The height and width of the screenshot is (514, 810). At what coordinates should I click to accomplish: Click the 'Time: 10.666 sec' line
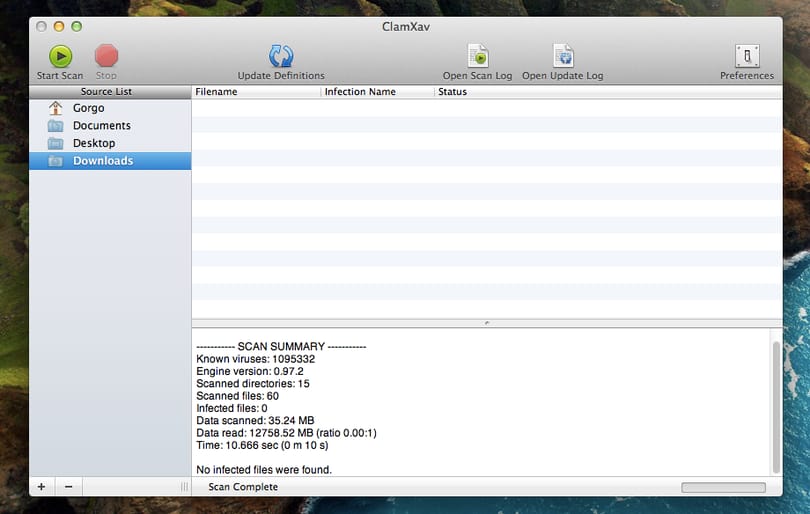262,445
